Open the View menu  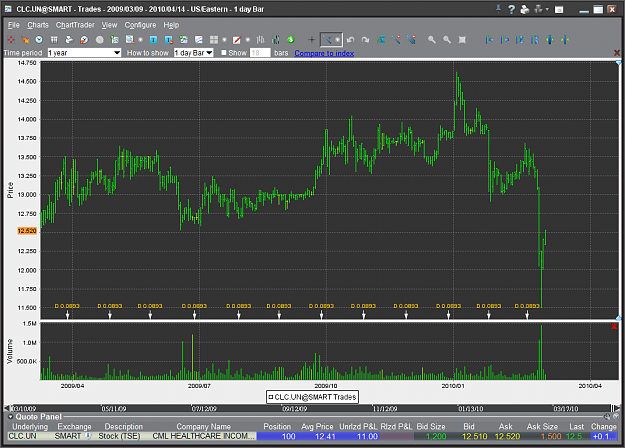pyautogui.click(x=109, y=25)
